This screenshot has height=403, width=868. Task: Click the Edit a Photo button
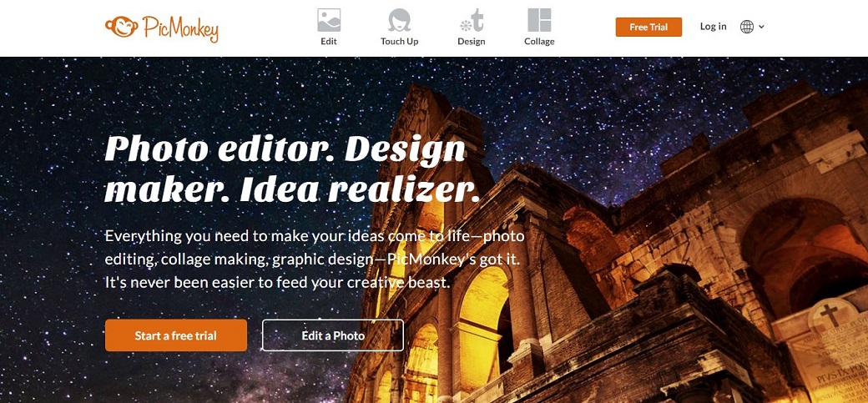[x=333, y=335]
